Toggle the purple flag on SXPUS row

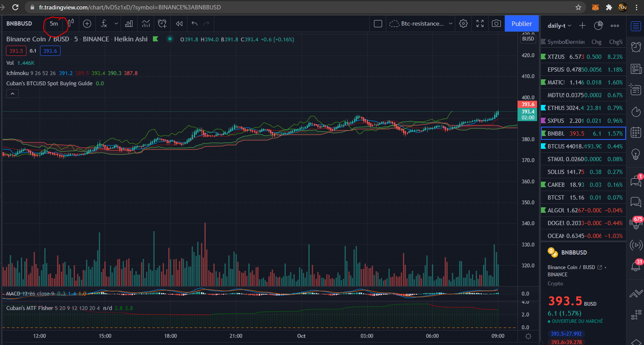543,120
